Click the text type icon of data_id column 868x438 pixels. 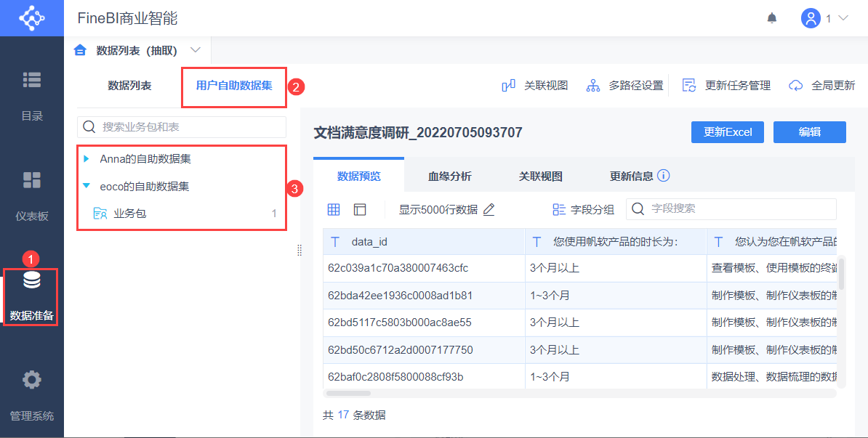tap(335, 242)
